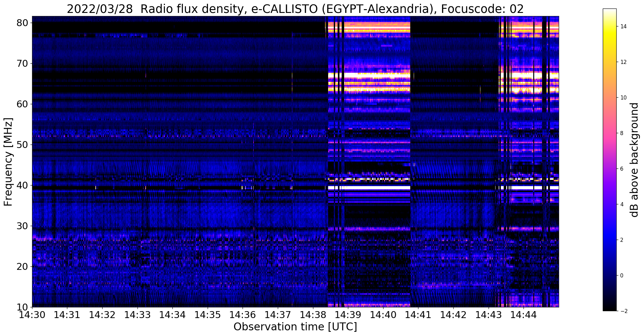Click the 14:41 time tick label
The height and width of the screenshot is (336, 644).
(418, 315)
